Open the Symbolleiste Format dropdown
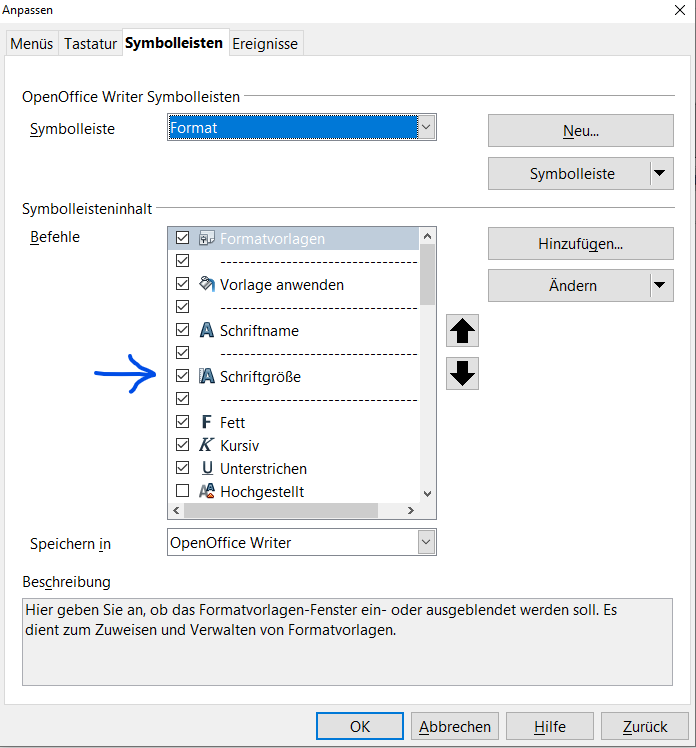 coord(426,128)
